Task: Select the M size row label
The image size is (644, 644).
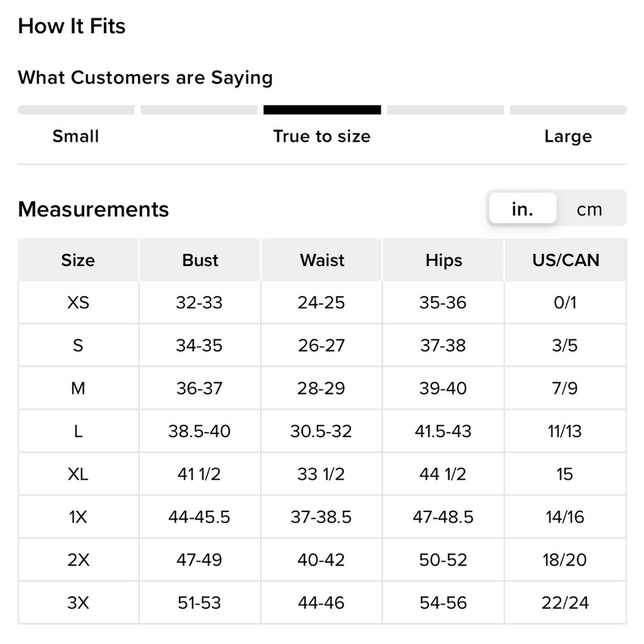Action: pyautogui.click(x=78, y=388)
